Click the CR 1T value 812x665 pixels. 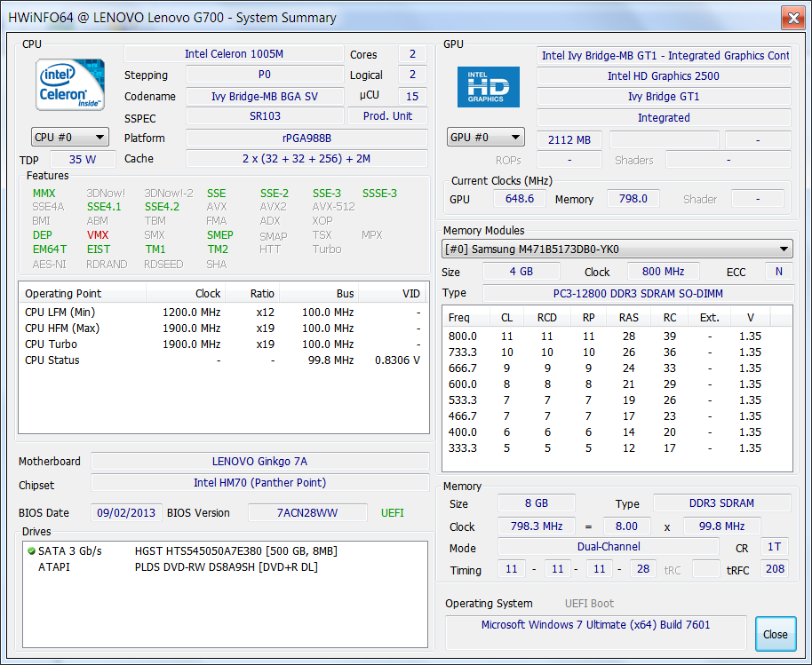pos(774,547)
